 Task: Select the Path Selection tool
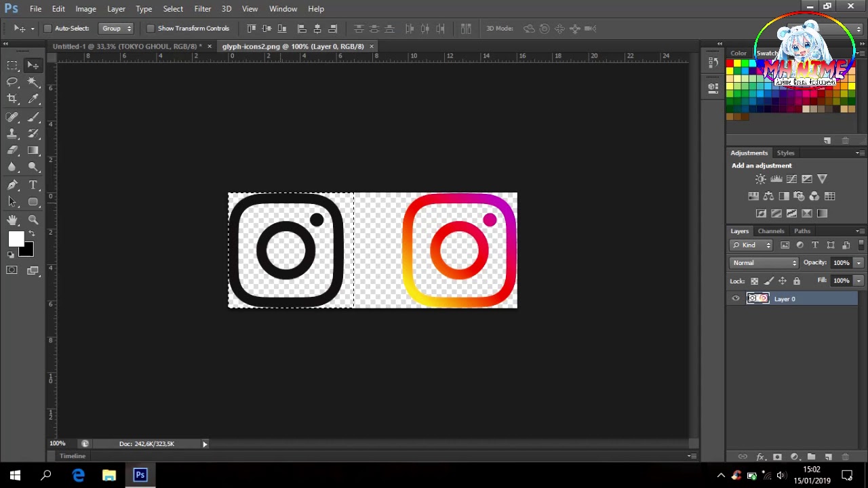click(12, 202)
